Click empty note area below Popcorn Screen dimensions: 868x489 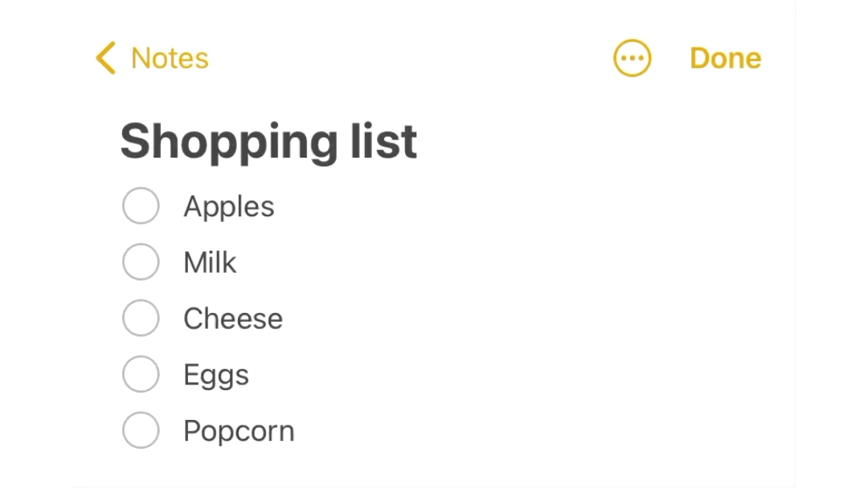[x=402, y=466]
